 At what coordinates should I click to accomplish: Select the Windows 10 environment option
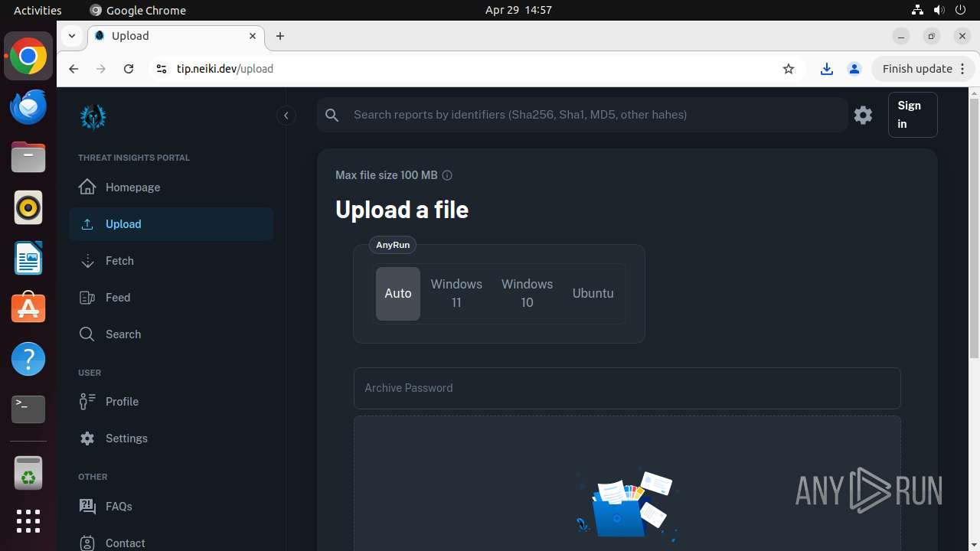528,293
